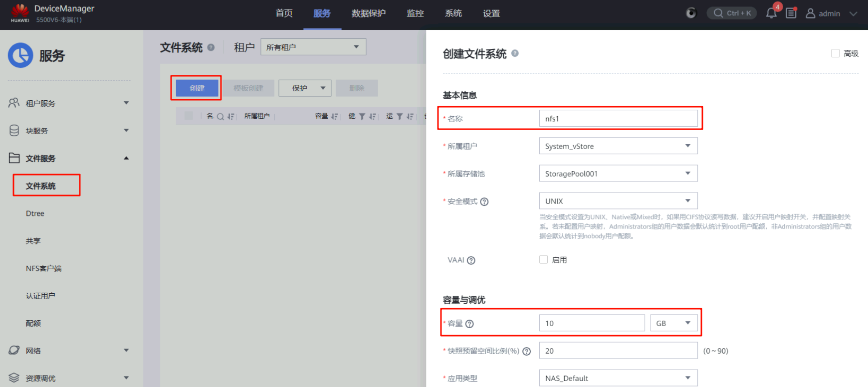Image resolution: width=868 pixels, height=387 pixels.
Task: Open the 安全模式 UNIX dropdown
Action: pos(618,201)
